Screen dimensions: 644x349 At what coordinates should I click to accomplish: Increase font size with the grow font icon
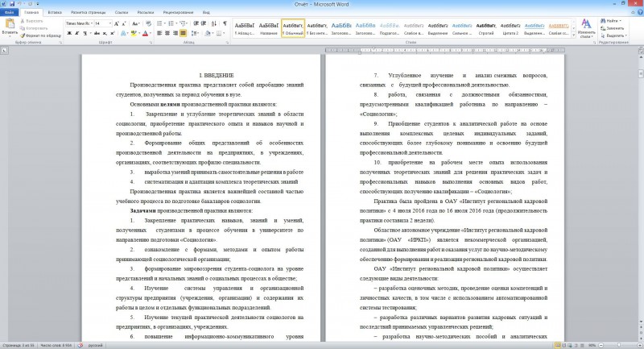pyautogui.click(x=117, y=24)
